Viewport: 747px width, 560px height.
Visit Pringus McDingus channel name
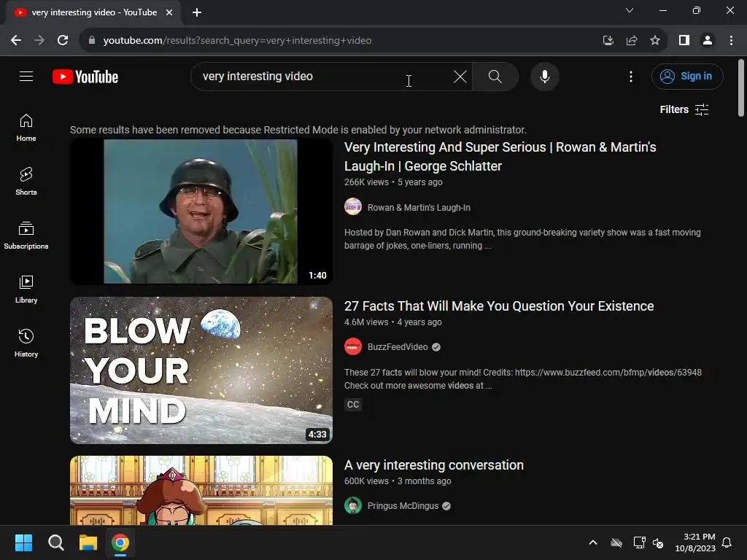coord(403,506)
